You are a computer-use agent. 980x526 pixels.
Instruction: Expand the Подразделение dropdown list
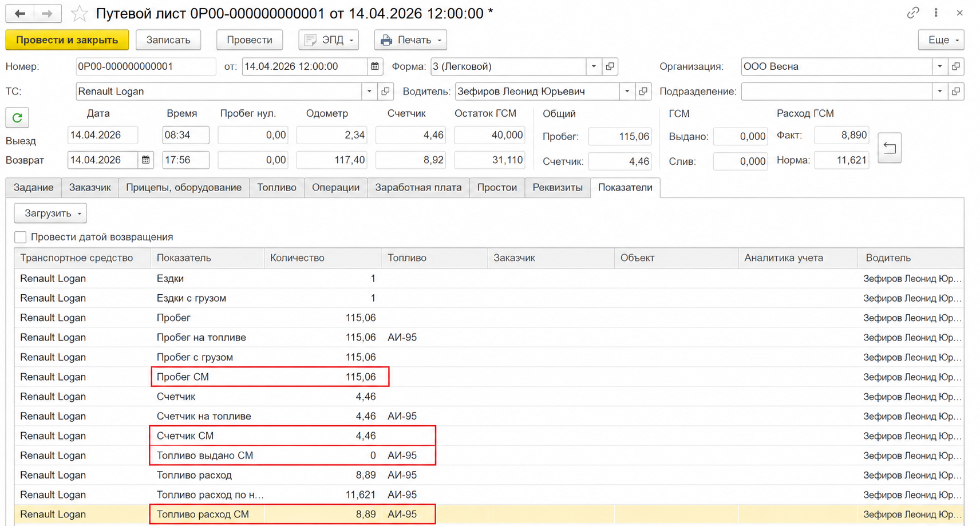tap(939, 92)
